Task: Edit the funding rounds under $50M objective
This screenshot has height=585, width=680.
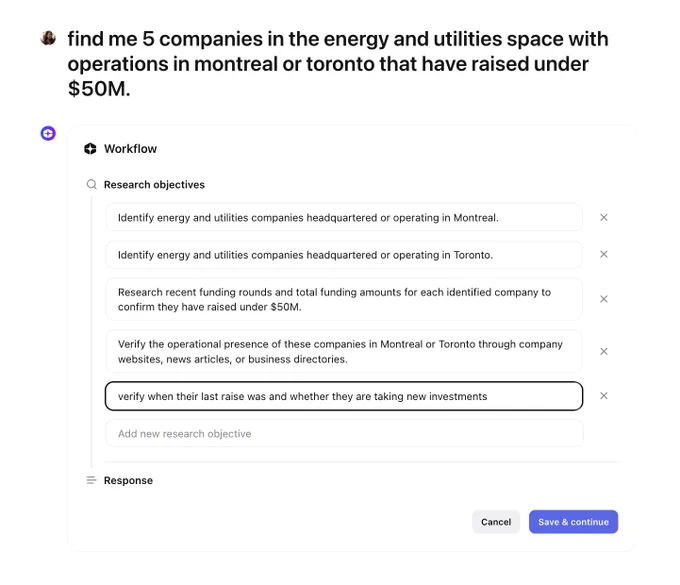Action: pos(344,299)
